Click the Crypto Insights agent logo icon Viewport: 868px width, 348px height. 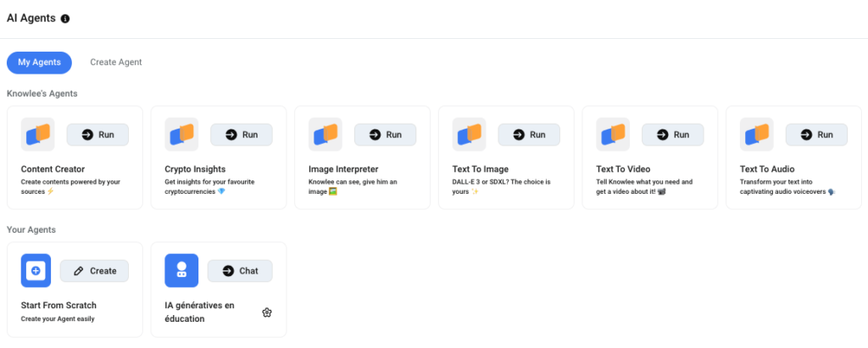tap(181, 135)
